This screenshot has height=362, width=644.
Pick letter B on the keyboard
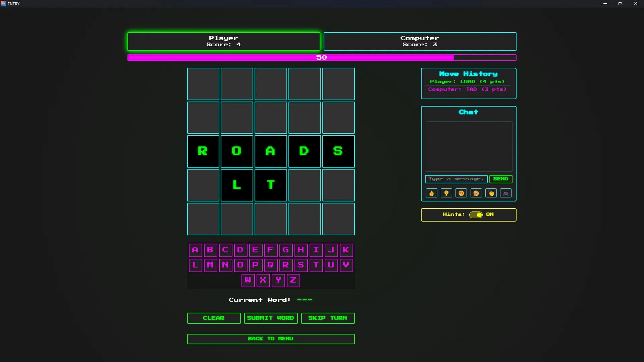point(210,250)
